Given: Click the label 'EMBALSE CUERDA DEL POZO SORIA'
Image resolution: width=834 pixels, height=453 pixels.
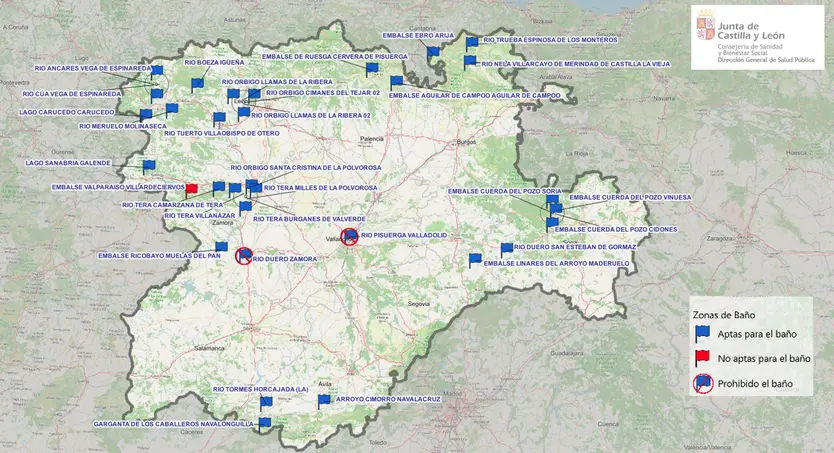Looking at the screenshot, I should [505, 191].
